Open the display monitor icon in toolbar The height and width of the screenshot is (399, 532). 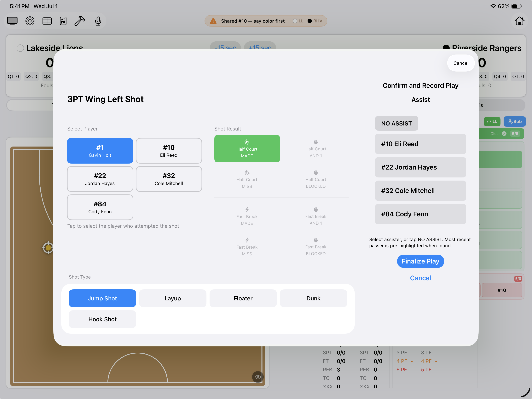[12, 21]
